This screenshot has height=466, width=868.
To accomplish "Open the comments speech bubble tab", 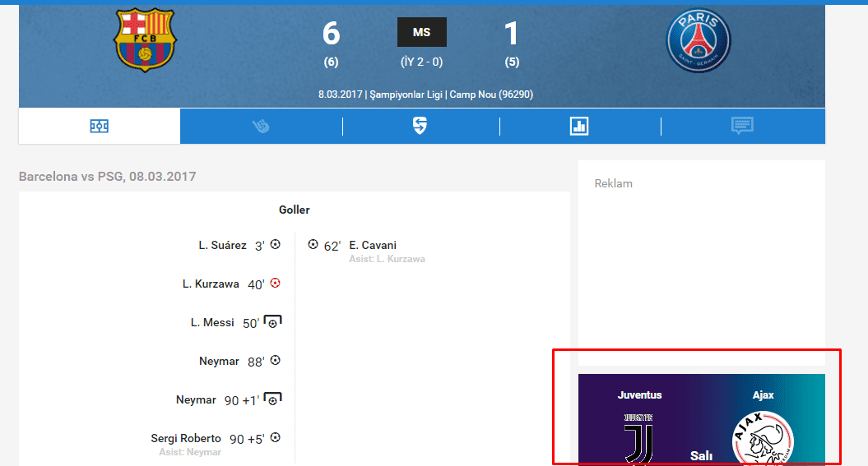I will coord(742,126).
